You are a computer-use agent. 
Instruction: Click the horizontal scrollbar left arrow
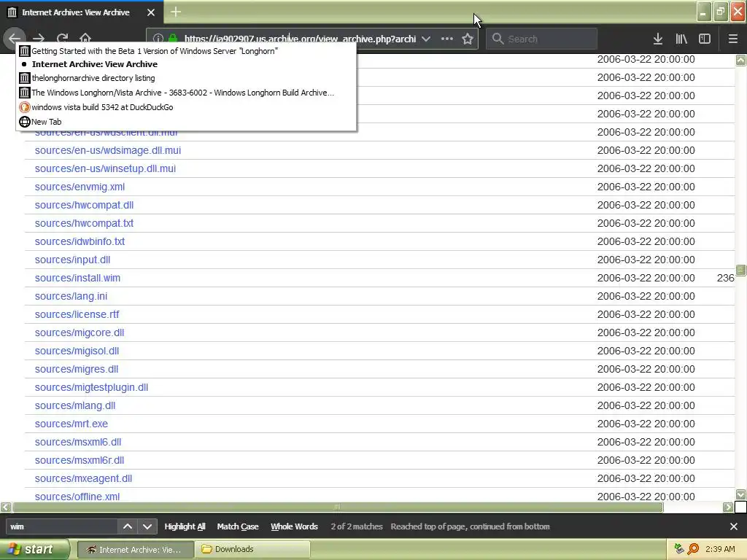pos(6,507)
